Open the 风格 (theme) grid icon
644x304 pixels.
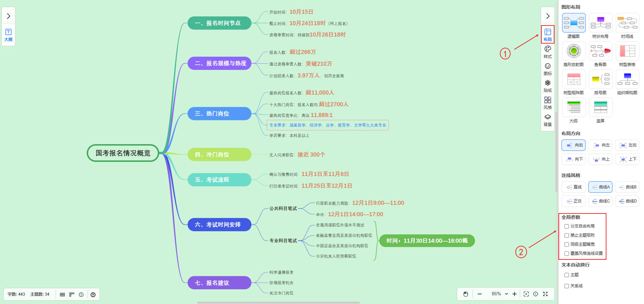[547, 103]
